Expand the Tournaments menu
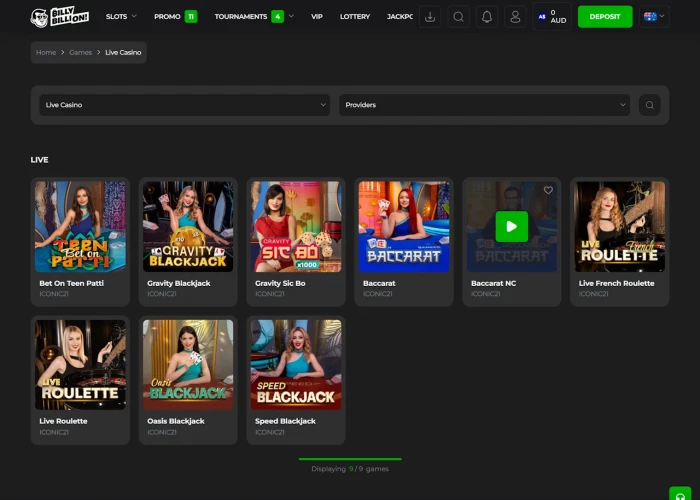 click(x=254, y=17)
